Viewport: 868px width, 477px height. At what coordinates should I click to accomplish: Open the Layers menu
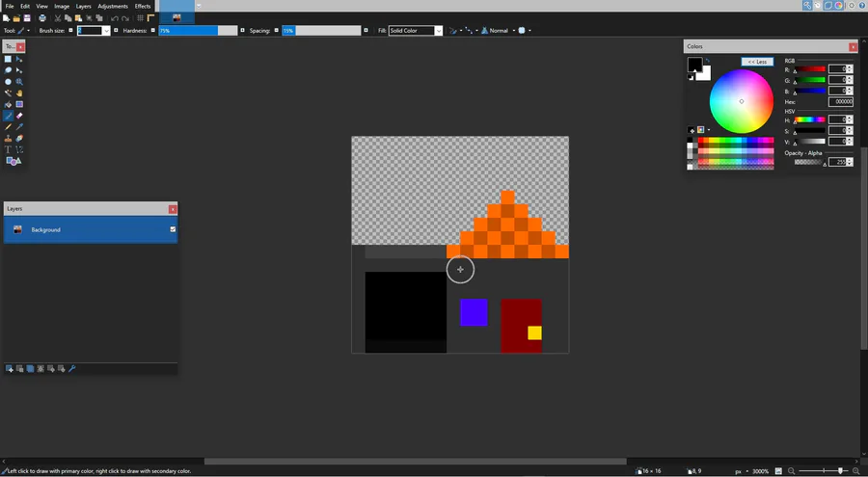(84, 6)
